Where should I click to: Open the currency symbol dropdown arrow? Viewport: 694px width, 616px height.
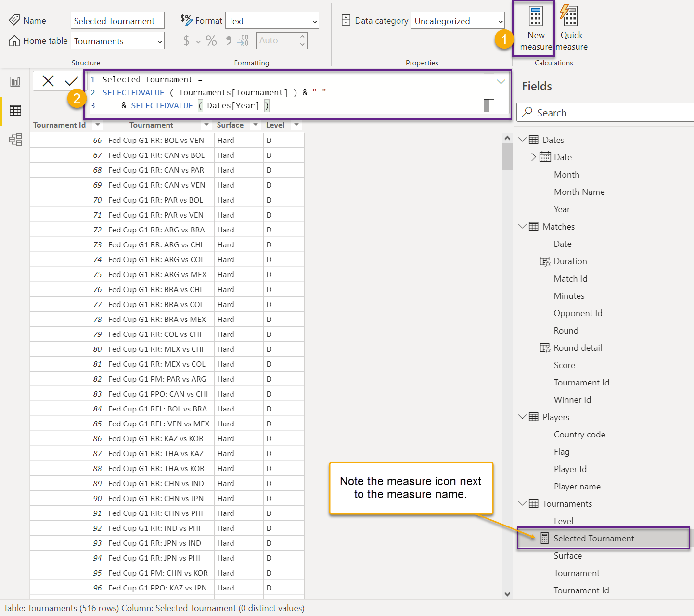(x=198, y=42)
